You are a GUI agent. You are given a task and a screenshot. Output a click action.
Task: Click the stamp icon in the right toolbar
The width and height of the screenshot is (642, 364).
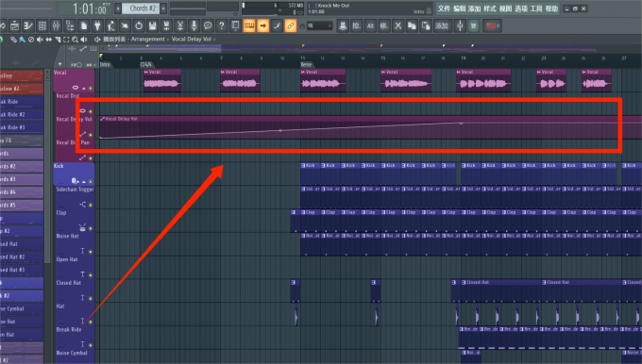(x=343, y=25)
